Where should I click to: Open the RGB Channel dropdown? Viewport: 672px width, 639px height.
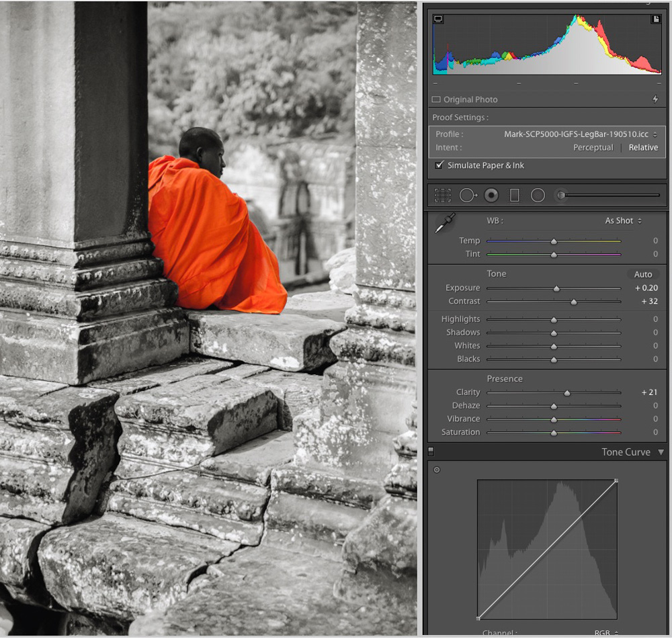pyautogui.click(x=606, y=633)
